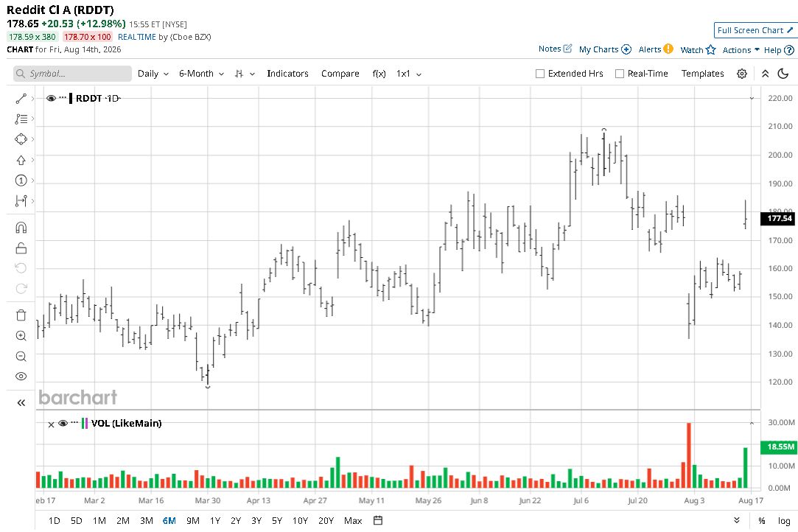Open the Daily frequency dropdown
This screenshot has width=798, height=532.
153,74
